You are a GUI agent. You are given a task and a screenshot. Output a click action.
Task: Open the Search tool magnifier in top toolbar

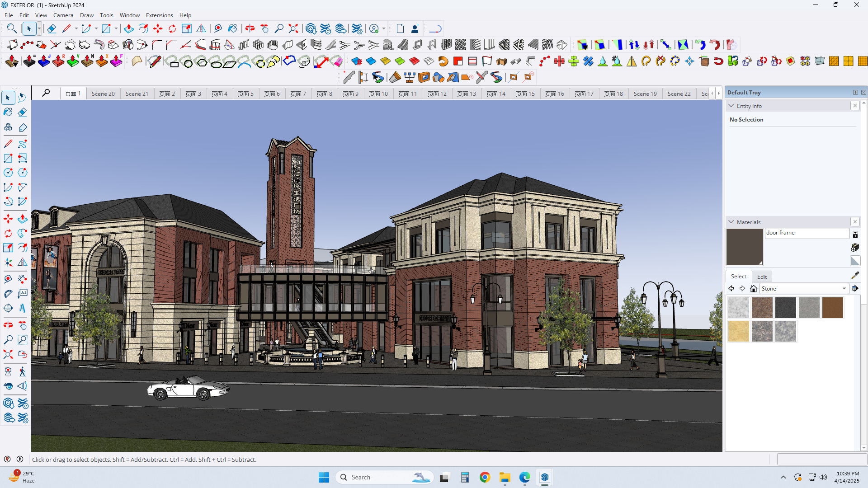[x=12, y=29]
